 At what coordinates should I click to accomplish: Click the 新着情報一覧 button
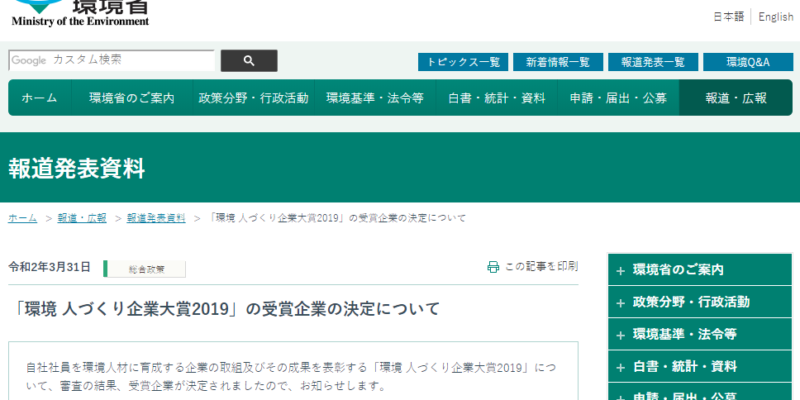558,62
